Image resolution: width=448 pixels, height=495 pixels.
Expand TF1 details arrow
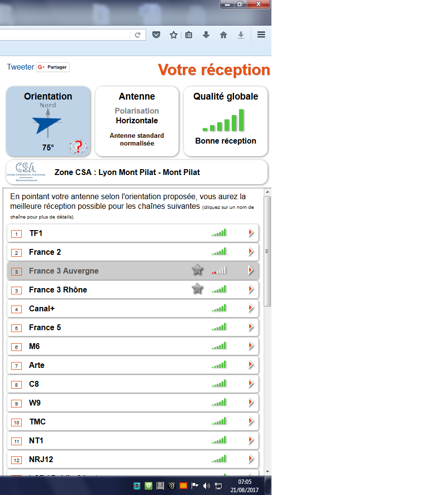[x=251, y=233]
